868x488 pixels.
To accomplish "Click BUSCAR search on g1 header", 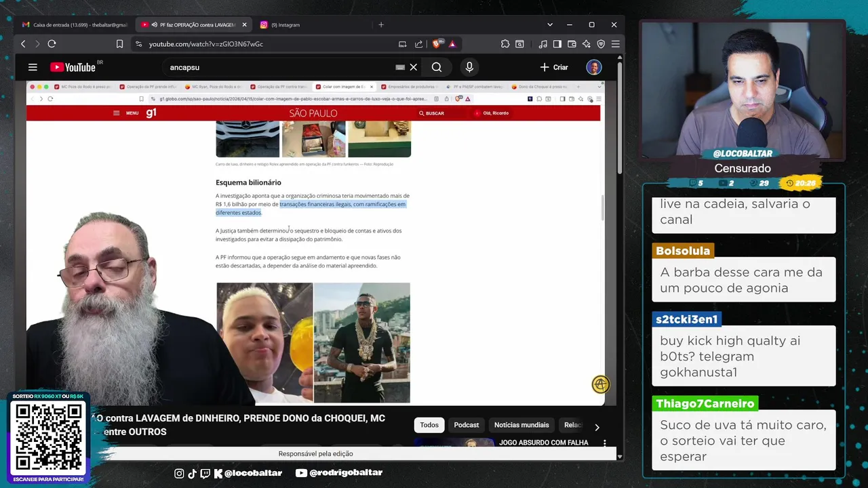I will [x=431, y=113].
